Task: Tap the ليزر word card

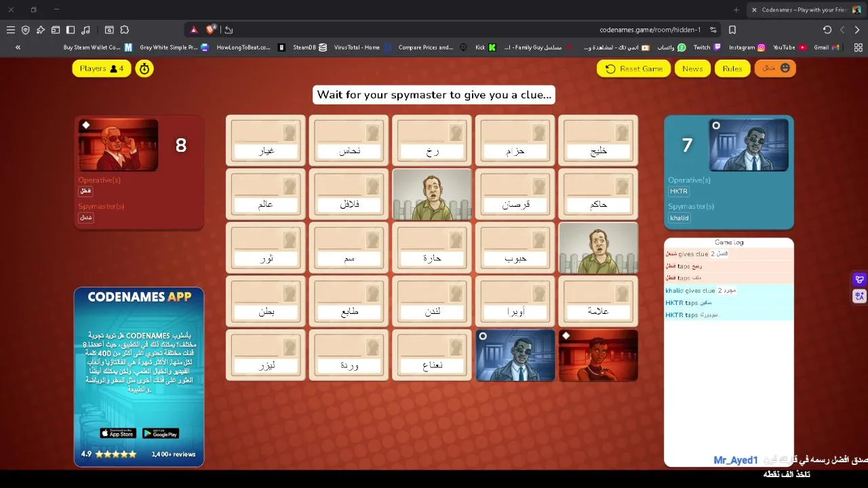Action: [266, 355]
